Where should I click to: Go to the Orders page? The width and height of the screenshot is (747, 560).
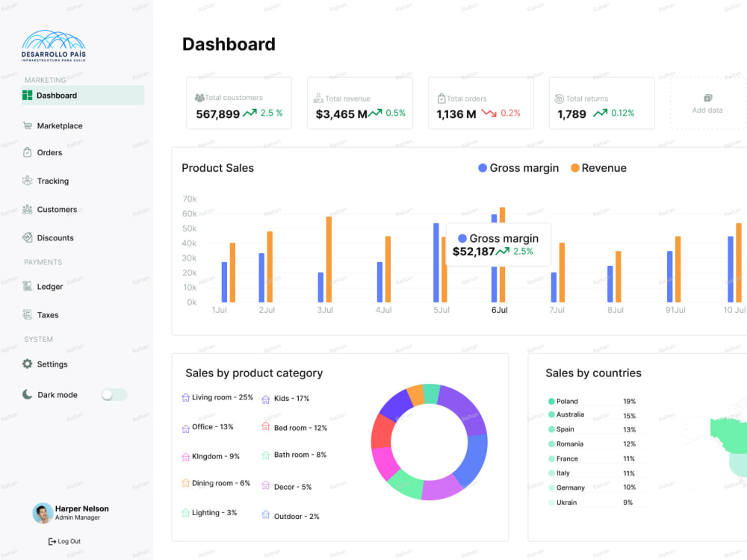coord(43,152)
